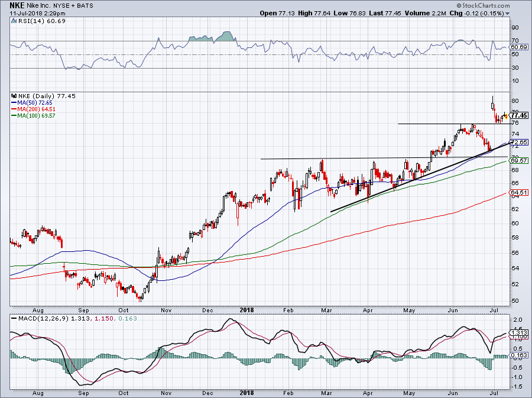Click the Dec label under the MACD panel
This screenshot has width=532, height=398.
207,393
